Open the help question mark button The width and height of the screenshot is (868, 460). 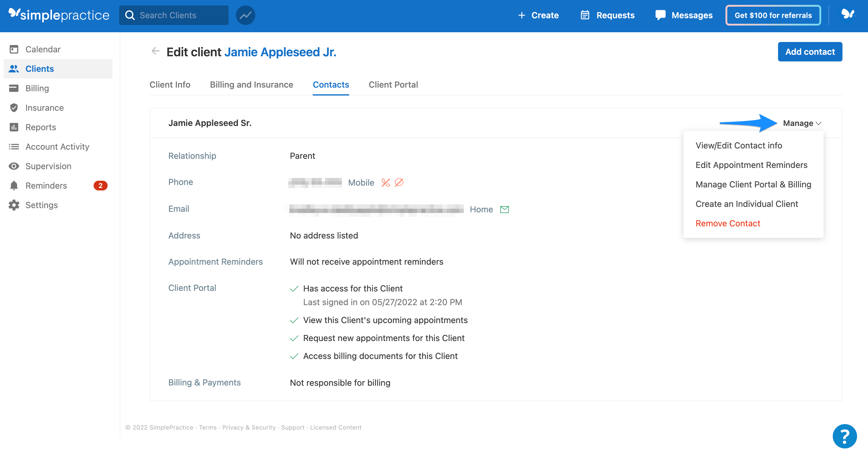(x=844, y=436)
